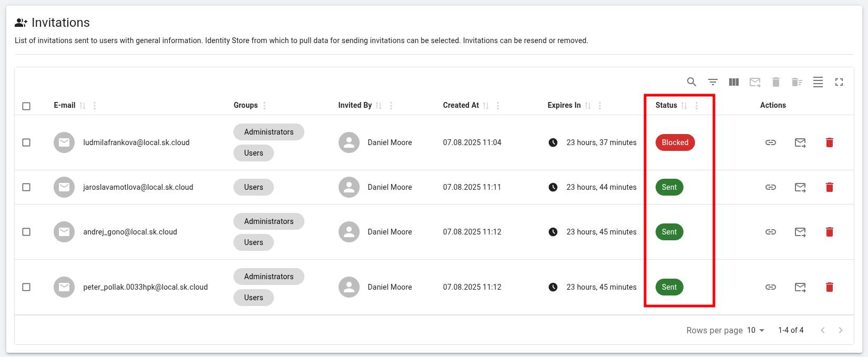868x357 pixels.
Task: Delete invitation for peter_pollak.0033hpk
Action: click(829, 287)
